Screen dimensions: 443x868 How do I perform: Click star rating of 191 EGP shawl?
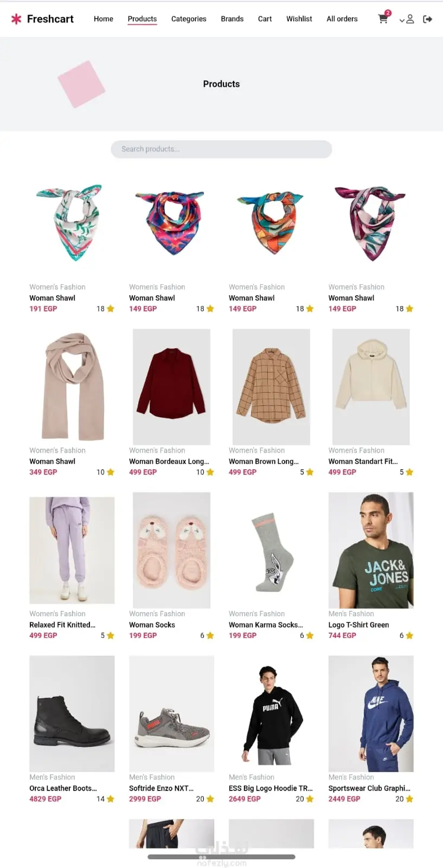111,309
